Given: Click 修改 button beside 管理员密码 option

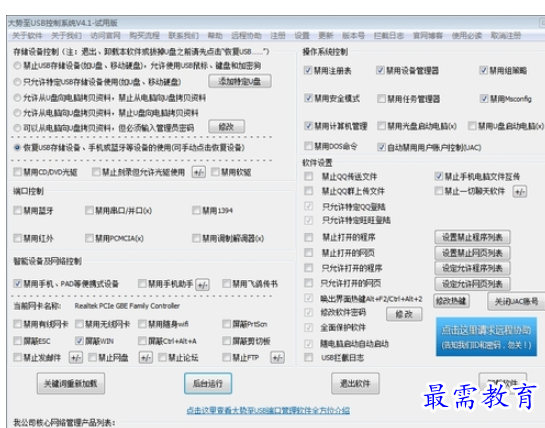Looking at the screenshot, I should pyautogui.click(x=226, y=127).
